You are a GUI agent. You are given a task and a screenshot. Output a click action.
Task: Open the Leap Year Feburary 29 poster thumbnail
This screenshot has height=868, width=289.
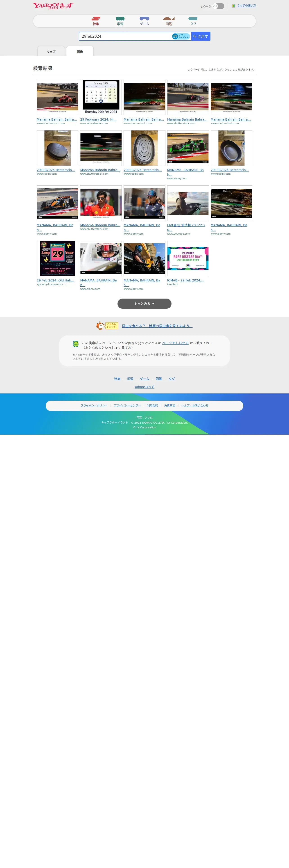(58, 258)
